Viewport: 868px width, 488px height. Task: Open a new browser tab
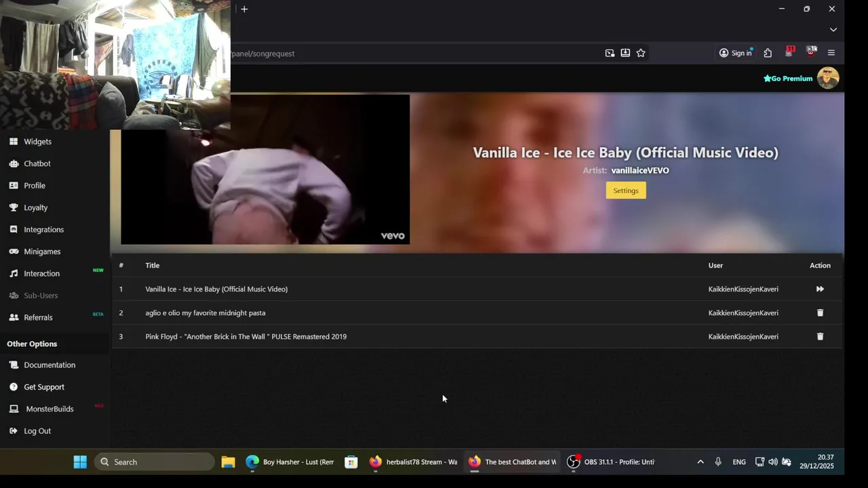(x=244, y=9)
